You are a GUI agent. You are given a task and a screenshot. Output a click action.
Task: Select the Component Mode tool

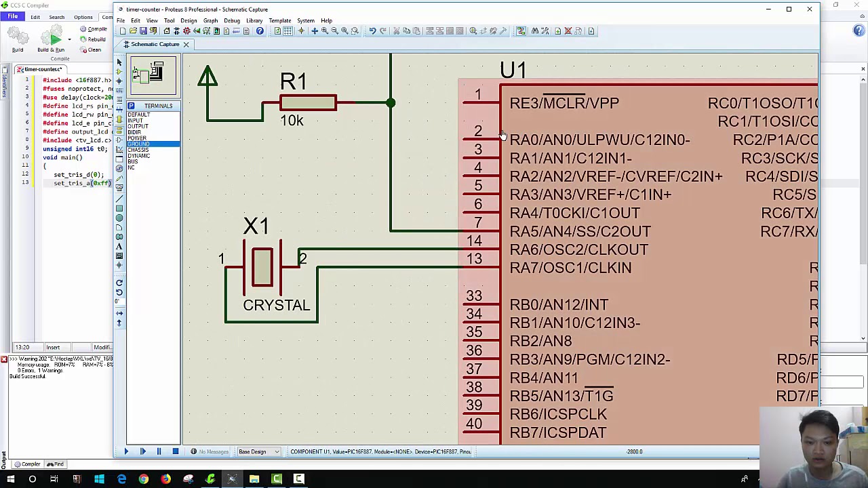(x=119, y=73)
